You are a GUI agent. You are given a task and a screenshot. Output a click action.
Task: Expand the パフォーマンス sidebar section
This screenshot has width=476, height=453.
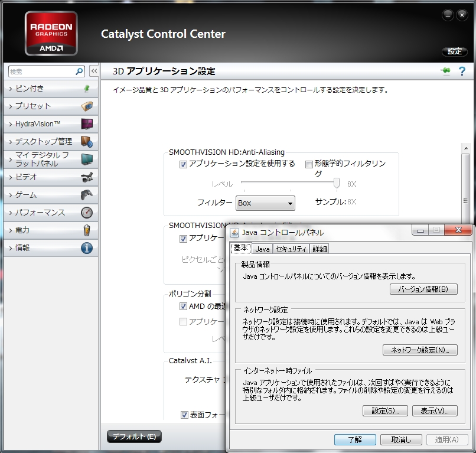point(51,212)
